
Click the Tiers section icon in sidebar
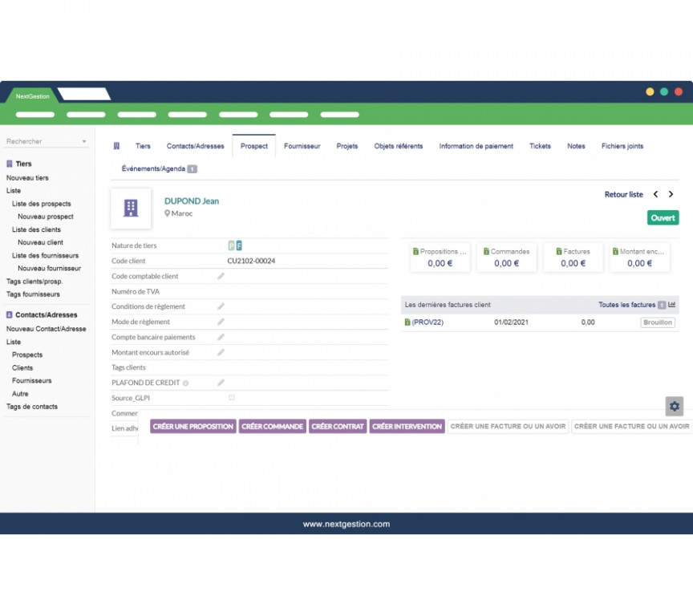(10, 164)
